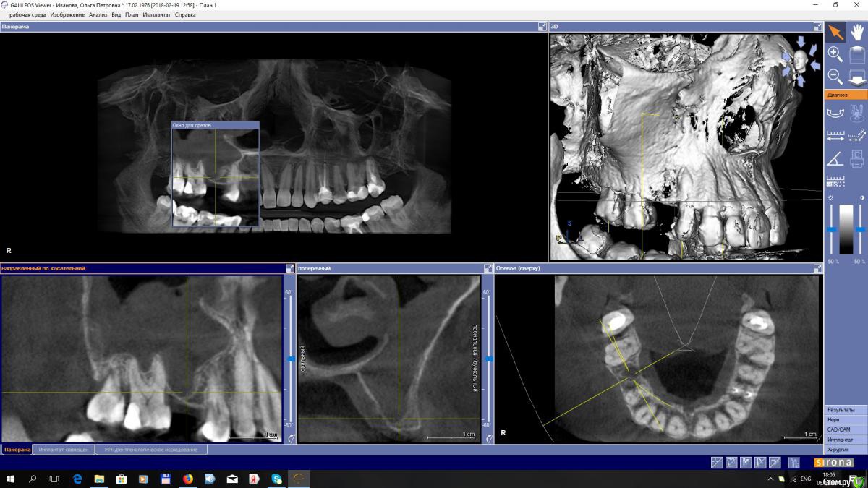
Task: Select the jaw arch panorama curve tool
Action: click(x=835, y=113)
